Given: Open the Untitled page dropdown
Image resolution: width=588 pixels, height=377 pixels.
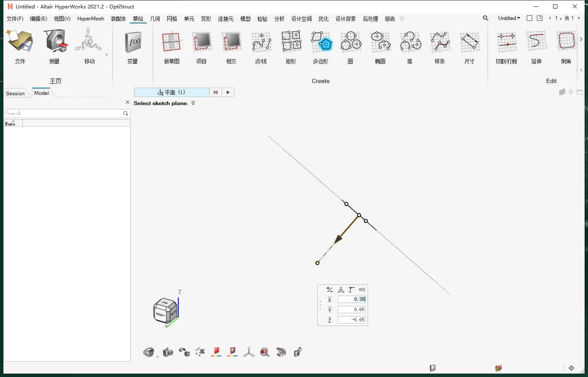Looking at the screenshot, I should tap(509, 18).
